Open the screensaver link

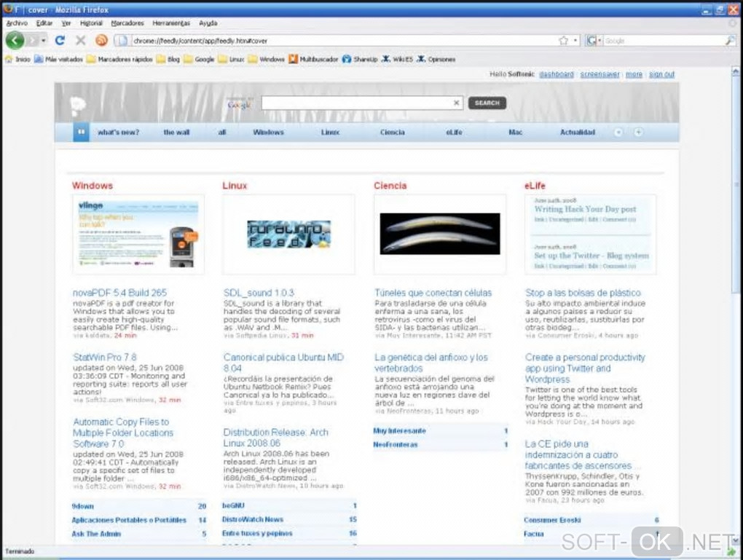point(600,74)
